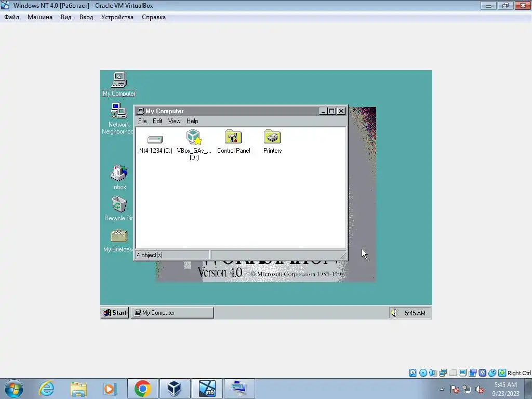532x399 pixels.
Task: Click the My Computer window system menu icon
Action: coord(140,111)
